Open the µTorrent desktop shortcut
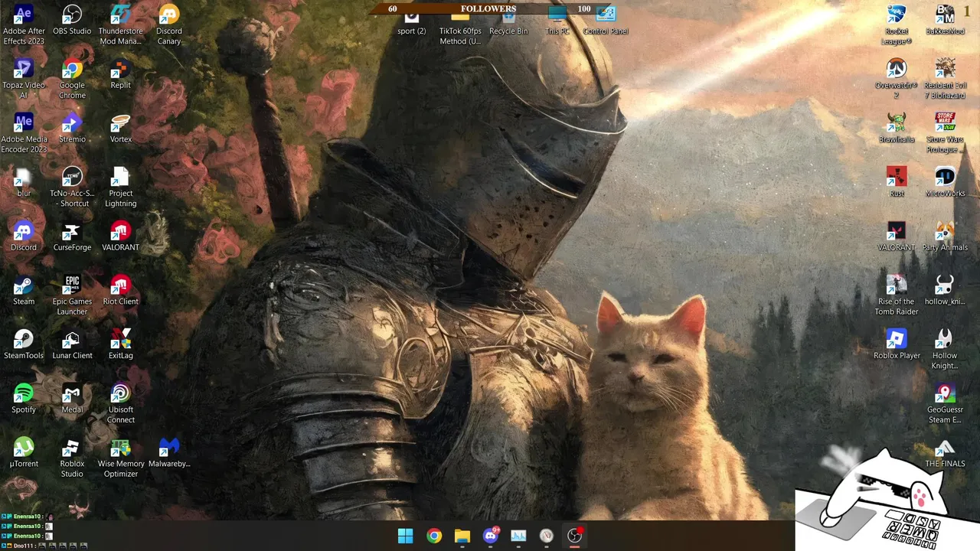 click(x=24, y=452)
